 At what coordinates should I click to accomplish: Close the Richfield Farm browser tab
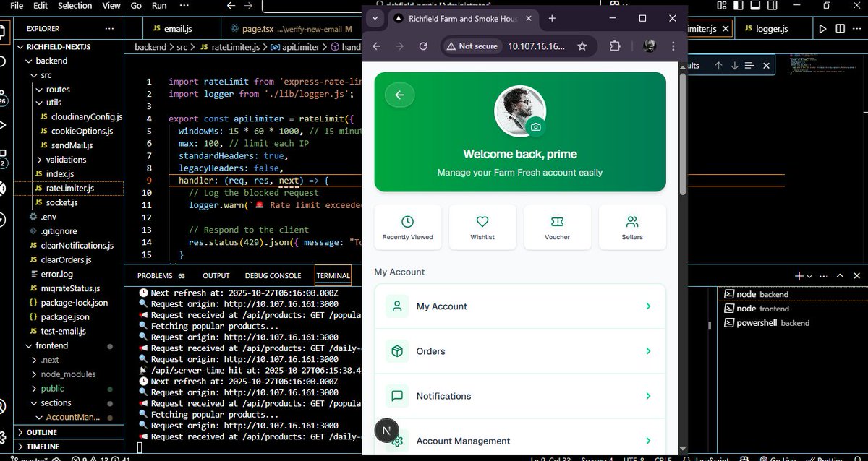529,18
